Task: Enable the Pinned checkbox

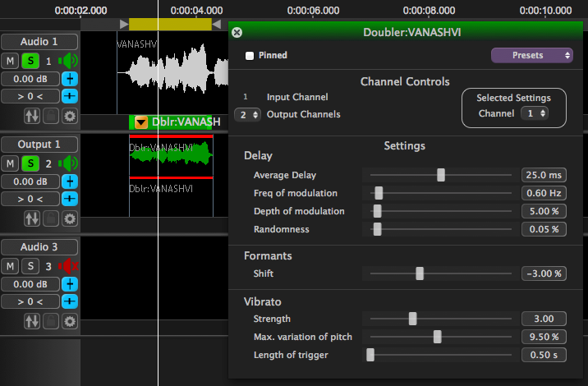Action: (250, 56)
